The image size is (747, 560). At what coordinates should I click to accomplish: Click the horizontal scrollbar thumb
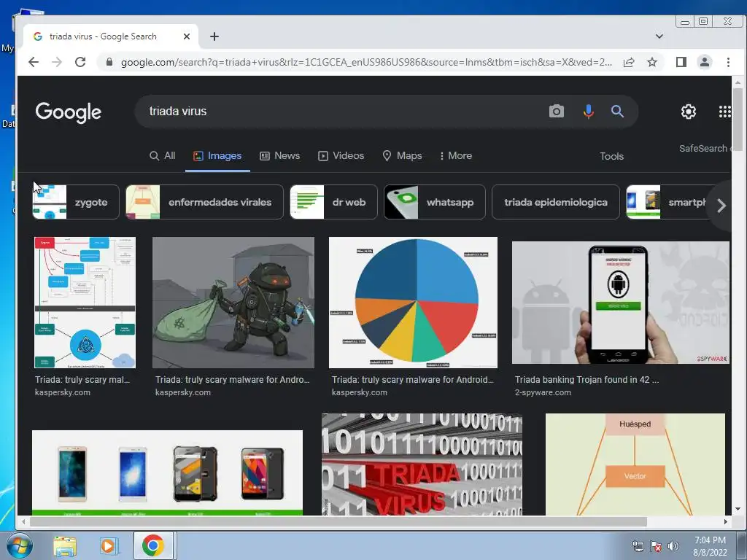pos(338,522)
